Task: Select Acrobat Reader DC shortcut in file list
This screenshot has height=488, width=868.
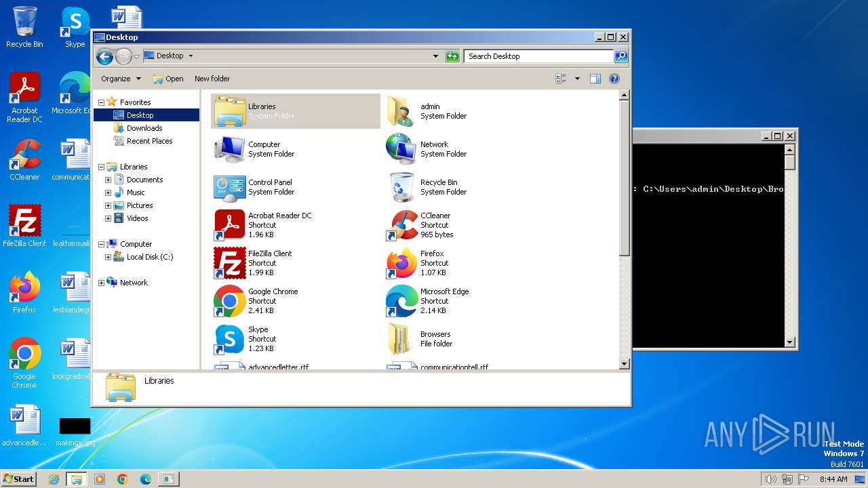Action: point(230,225)
